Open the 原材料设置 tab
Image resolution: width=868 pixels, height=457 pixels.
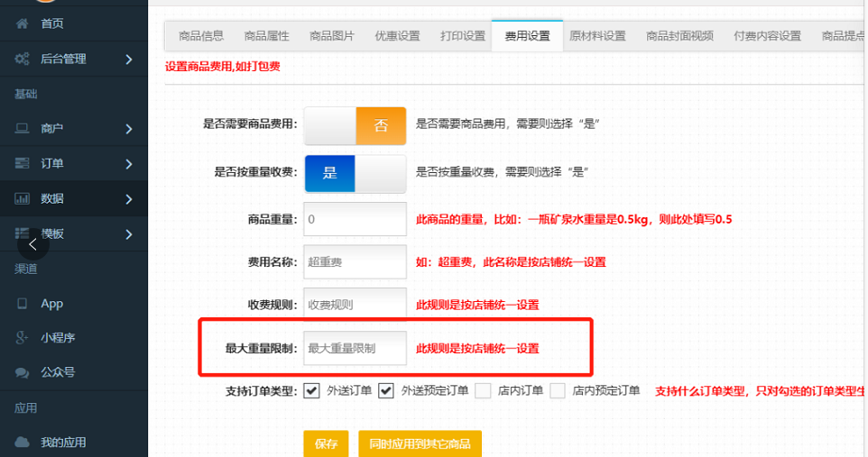point(596,36)
